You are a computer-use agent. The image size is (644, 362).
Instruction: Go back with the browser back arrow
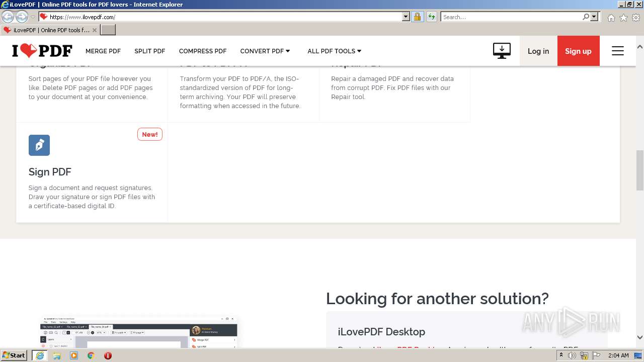[8, 17]
